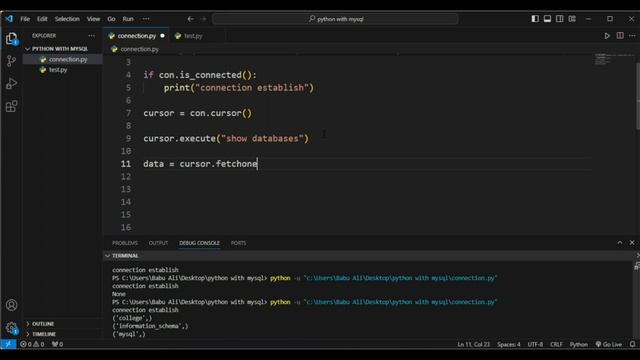Change line endings via CRLF

pyautogui.click(x=556, y=344)
